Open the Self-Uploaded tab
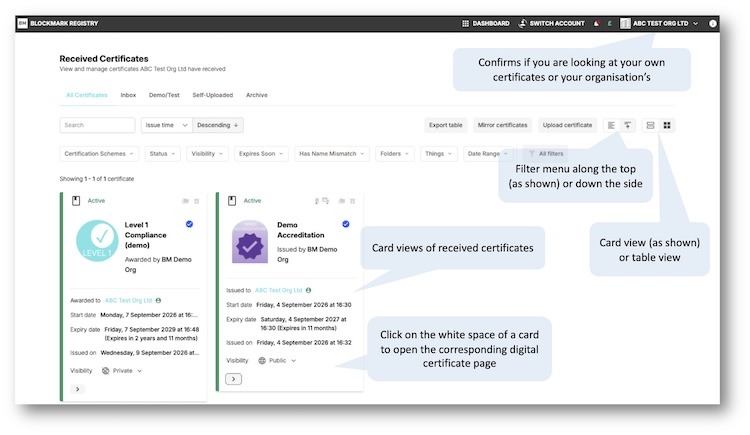Viewport: 750px width, 435px height. tap(213, 95)
